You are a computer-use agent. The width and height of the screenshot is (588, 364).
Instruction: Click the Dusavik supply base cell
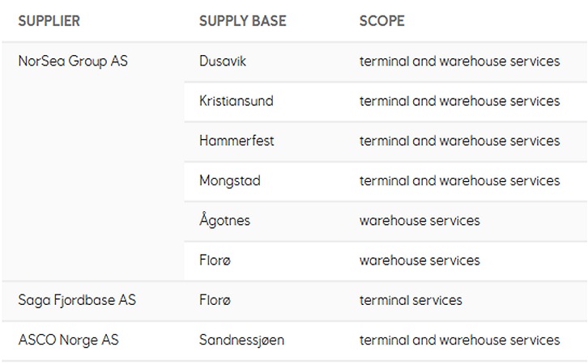coord(224,61)
